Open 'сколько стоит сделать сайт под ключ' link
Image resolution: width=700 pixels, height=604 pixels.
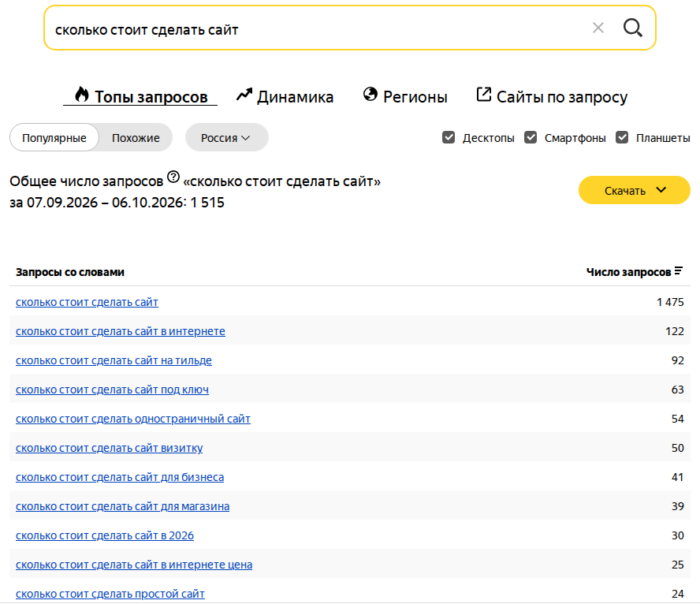click(112, 390)
